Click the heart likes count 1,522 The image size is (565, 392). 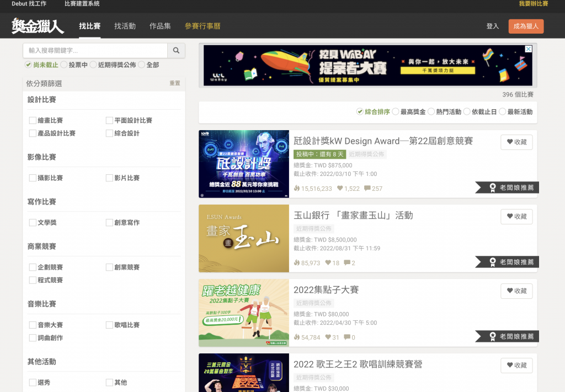click(x=348, y=188)
